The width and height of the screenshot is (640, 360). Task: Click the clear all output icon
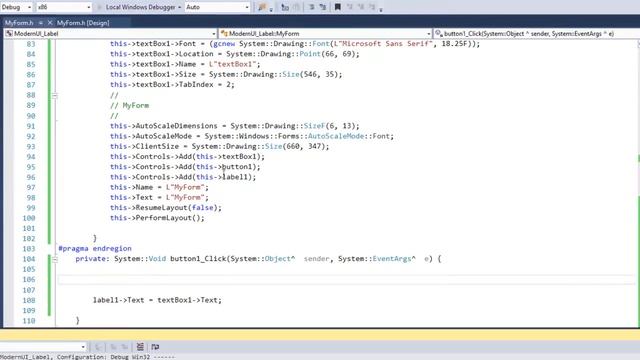[140, 347]
